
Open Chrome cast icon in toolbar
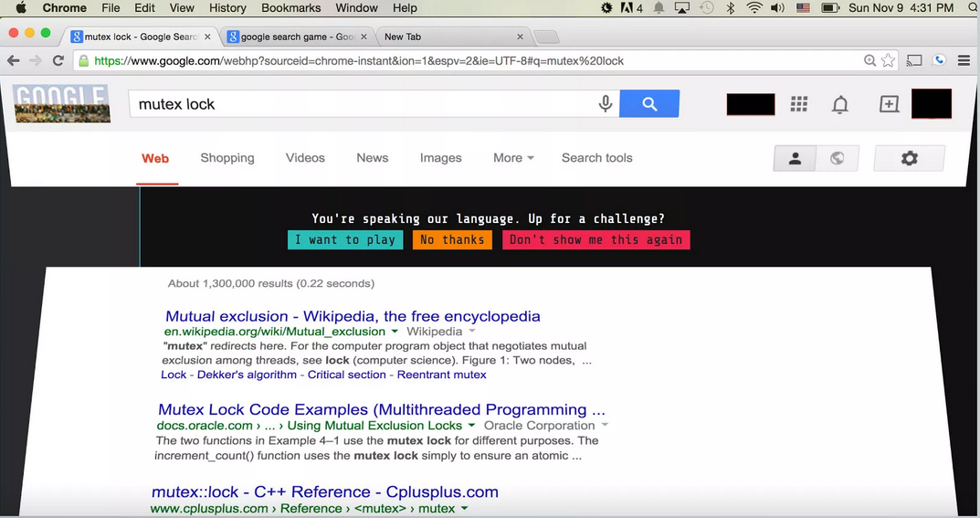pos(914,60)
